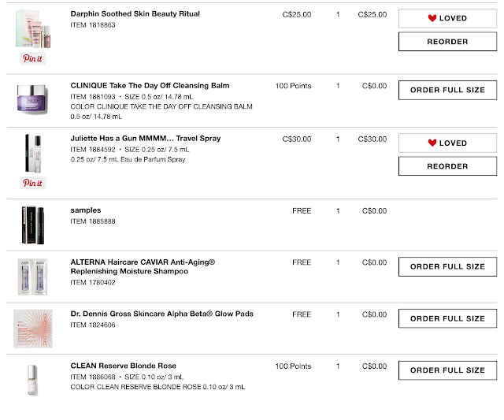Open the ALTERNA shampoo sachets thumbnail
The image size is (504, 420).
[33, 275]
